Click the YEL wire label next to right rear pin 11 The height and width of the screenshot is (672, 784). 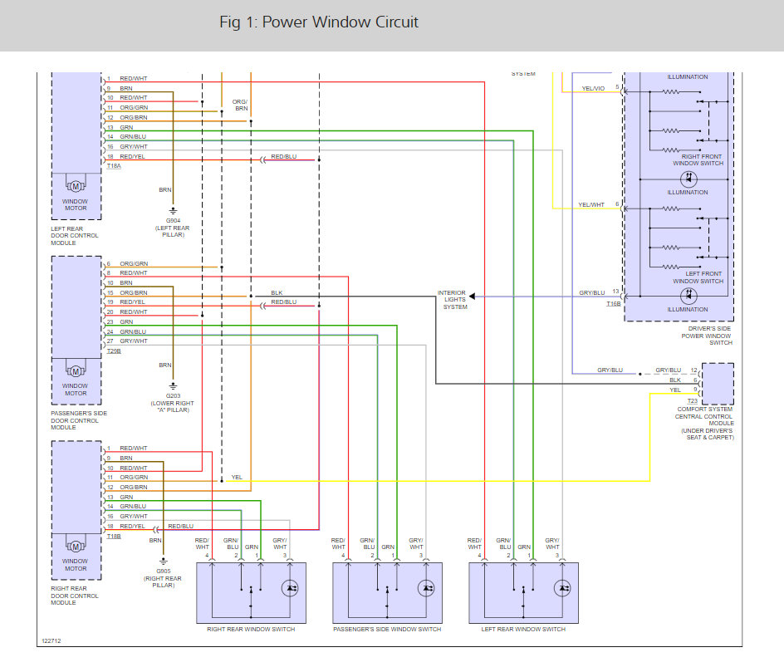pos(237,478)
